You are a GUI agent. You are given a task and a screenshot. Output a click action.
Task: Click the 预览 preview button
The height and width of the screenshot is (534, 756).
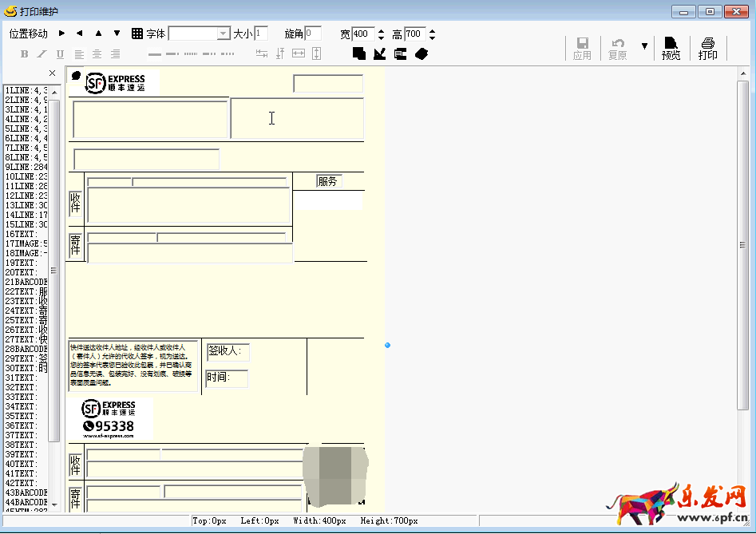(x=671, y=48)
